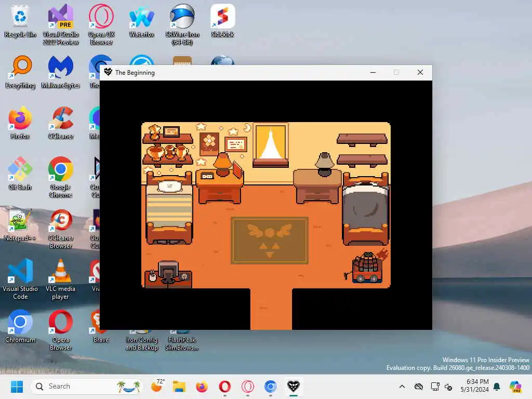532x399 pixels.
Task: Open the clock showing 6:34 PM
Action: [474, 386]
